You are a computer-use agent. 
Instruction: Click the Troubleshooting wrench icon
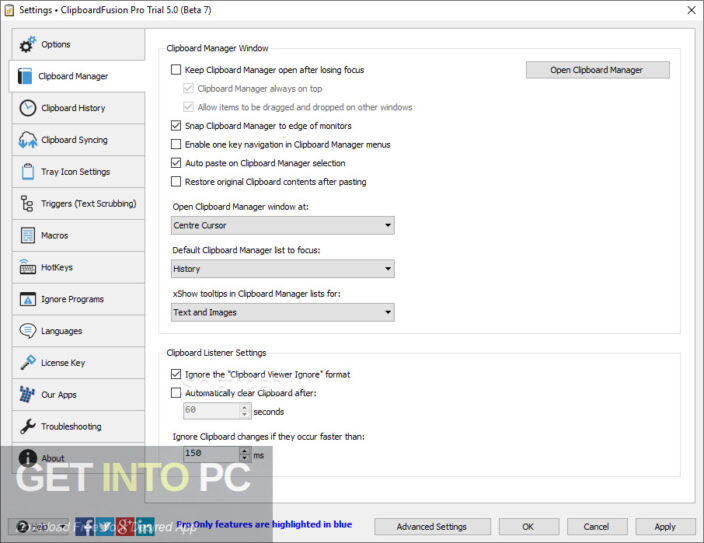click(x=27, y=426)
